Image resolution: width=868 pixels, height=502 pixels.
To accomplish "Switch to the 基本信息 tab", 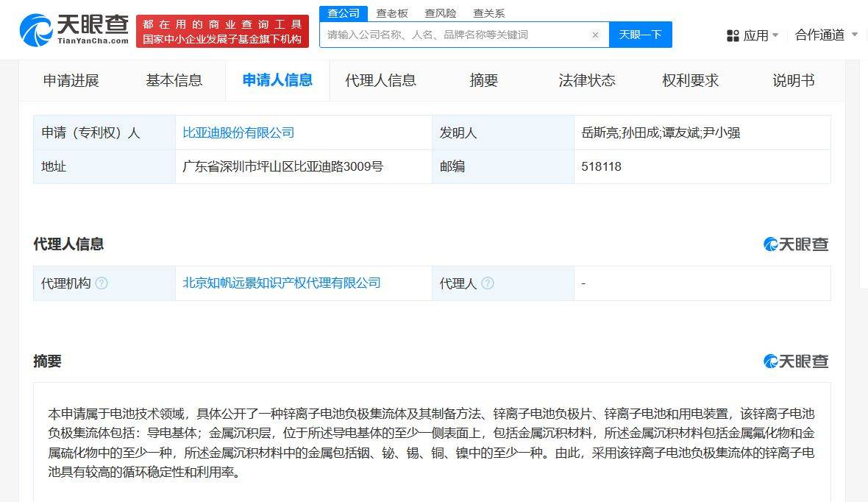I will tap(174, 80).
